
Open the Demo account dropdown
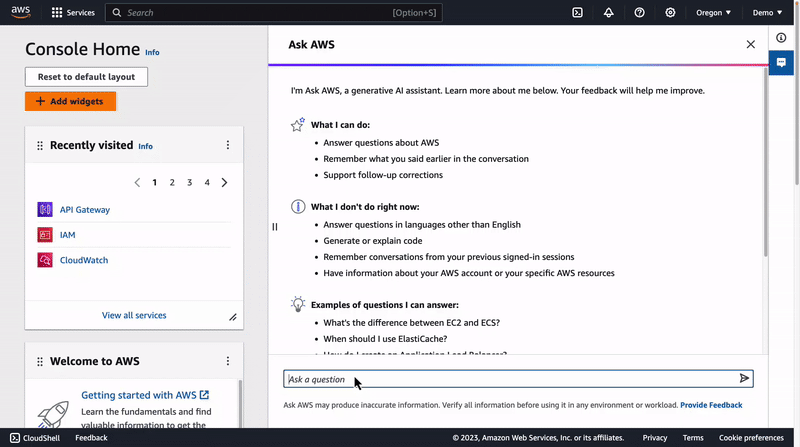[767, 13]
